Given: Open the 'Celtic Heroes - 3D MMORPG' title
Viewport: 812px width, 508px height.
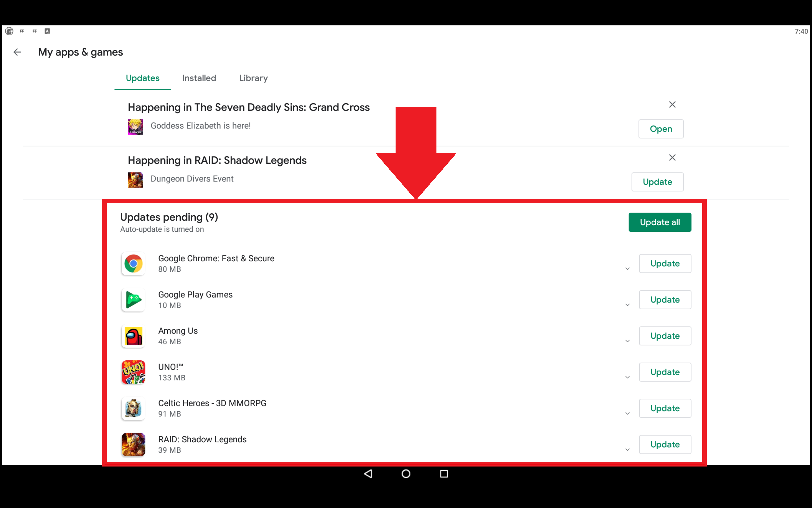Looking at the screenshot, I should 212,403.
